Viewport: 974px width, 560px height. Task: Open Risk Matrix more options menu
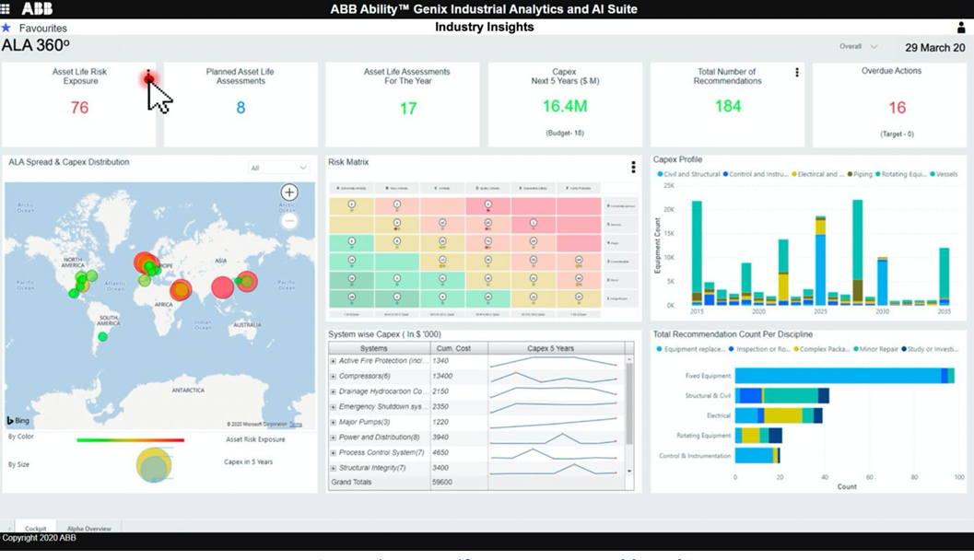pyautogui.click(x=633, y=167)
